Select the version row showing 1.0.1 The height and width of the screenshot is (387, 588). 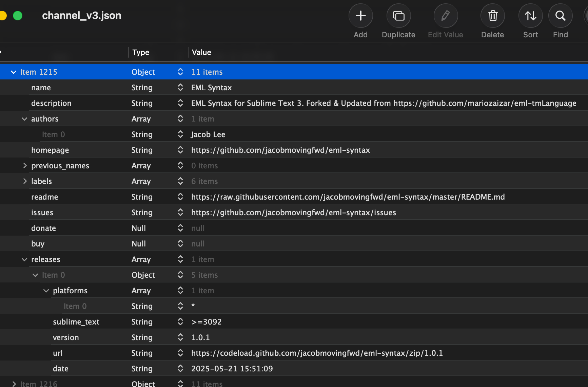(200, 337)
